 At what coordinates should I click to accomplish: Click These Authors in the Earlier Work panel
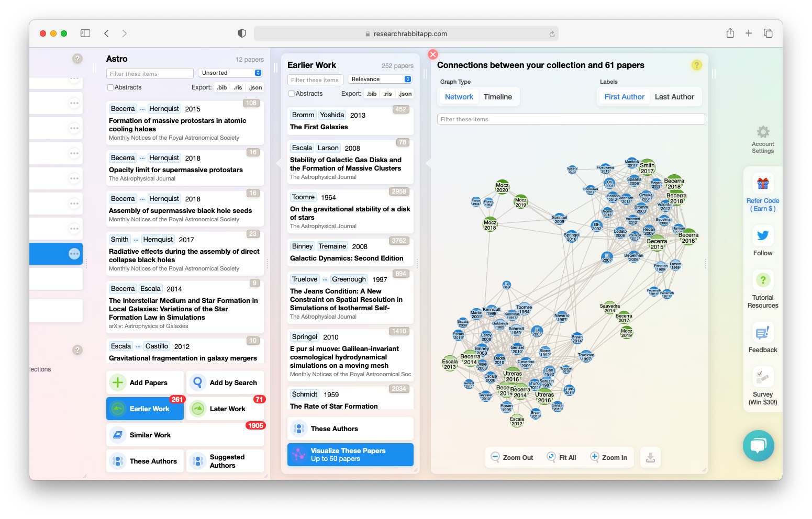pyautogui.click(x=350, y=428)
